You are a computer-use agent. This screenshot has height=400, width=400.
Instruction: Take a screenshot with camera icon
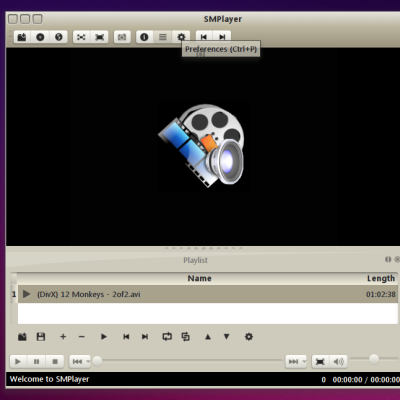122,37
